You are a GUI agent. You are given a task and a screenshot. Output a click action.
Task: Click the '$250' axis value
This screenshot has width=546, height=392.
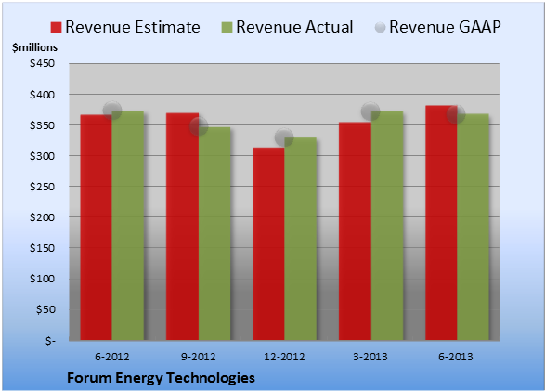click(42, 187)
